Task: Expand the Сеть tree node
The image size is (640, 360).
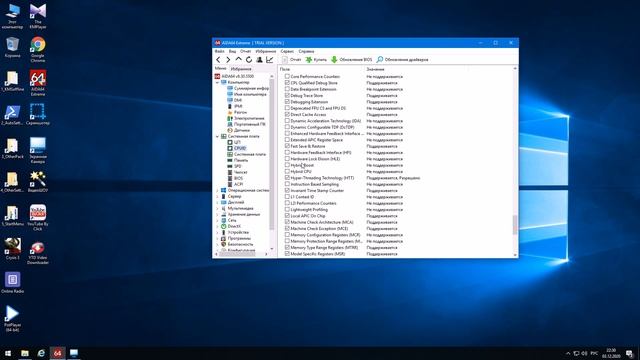Action: click(x=217, y=220)
